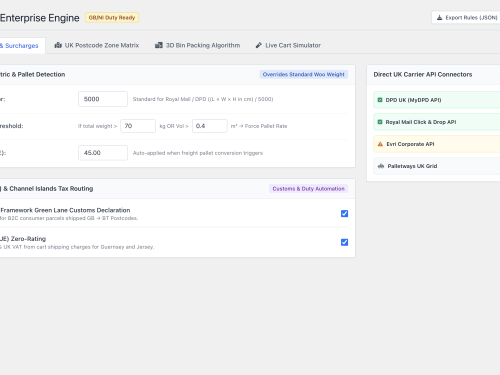Click the UK Postcode Zone Matrix tab icon
Screen dimensions: 500x375
click(x=58, y=45)
